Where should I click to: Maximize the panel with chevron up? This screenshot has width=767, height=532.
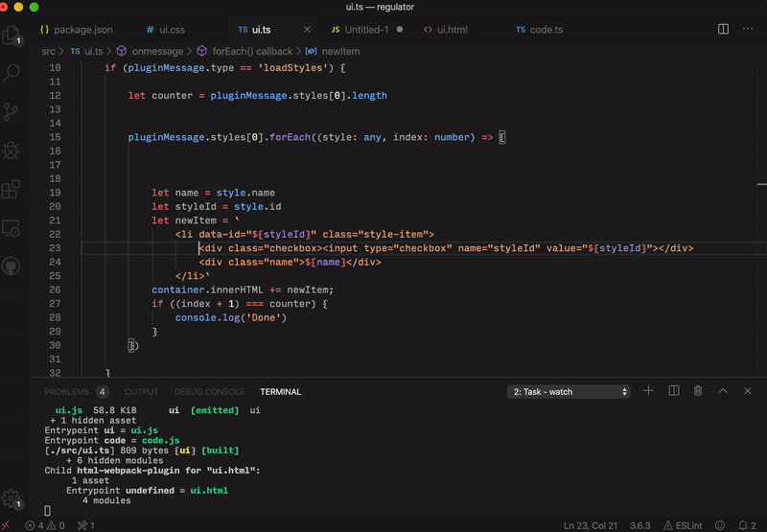coord(723,391)
